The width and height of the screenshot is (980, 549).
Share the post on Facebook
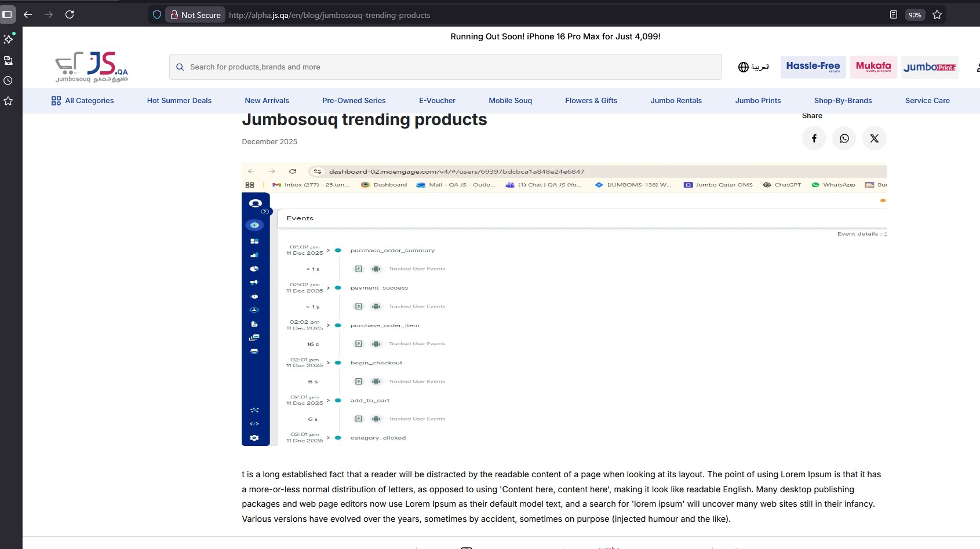point(814,138)
